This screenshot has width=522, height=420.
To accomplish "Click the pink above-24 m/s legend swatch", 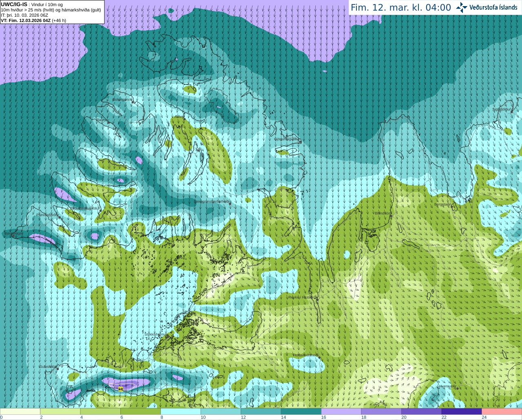I will 502,411.
